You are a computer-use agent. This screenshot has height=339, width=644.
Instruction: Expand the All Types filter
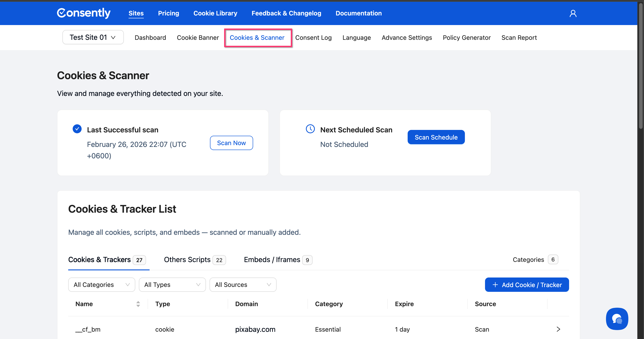click(172, 284)
